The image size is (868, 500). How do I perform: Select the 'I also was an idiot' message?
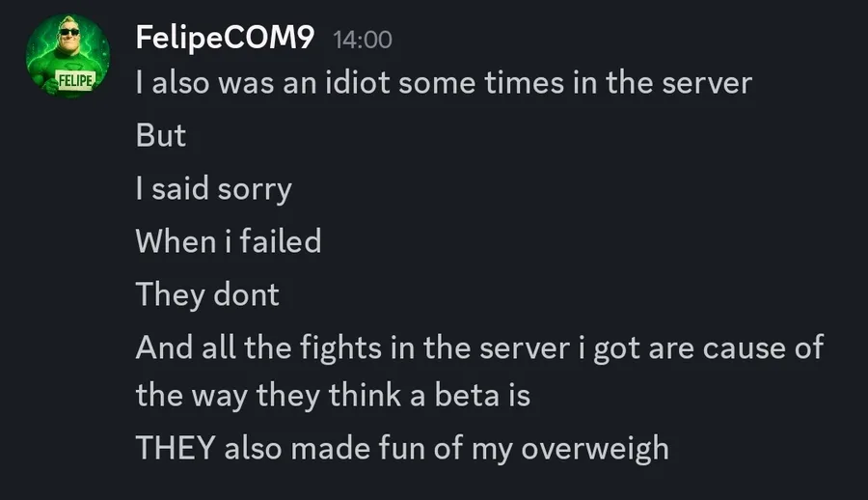point(444,83)
